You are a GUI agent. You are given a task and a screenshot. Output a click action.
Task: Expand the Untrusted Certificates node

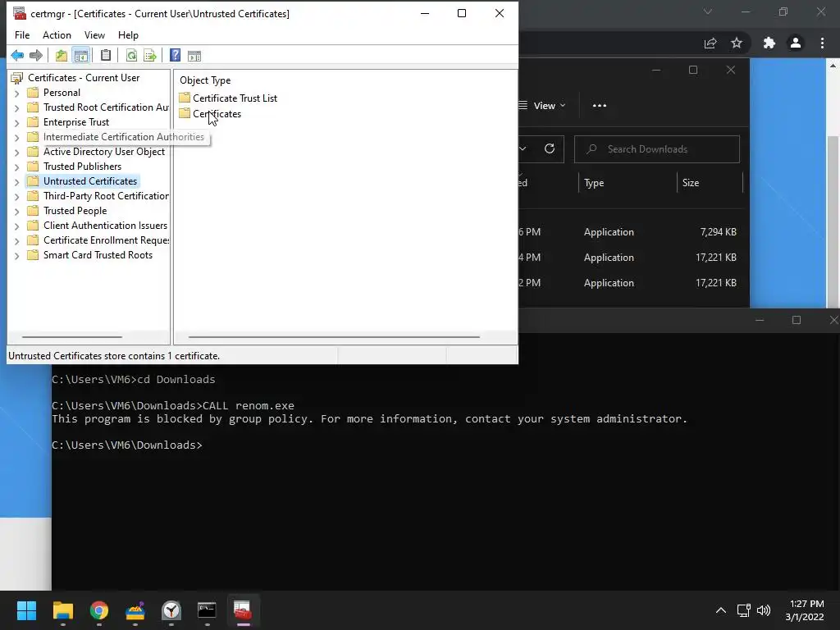click(17, 181)
